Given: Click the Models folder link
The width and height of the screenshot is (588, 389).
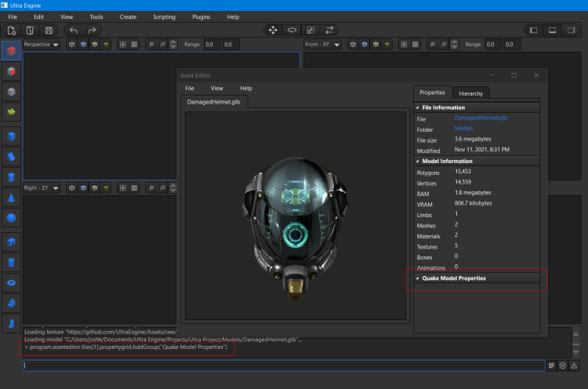Looking at the screenshot, I should coord(463,128).
